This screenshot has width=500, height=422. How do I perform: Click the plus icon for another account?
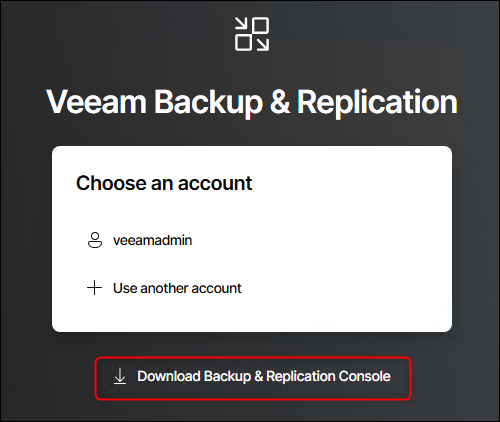point(94,288)
